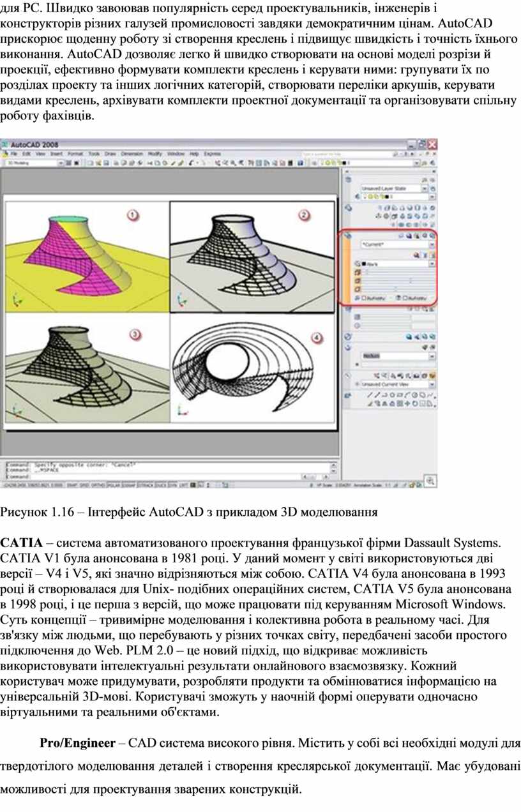521x812 pixels.
Task: Click the layer states button beside layer state dropdown
Action: [x=433, y=189]
